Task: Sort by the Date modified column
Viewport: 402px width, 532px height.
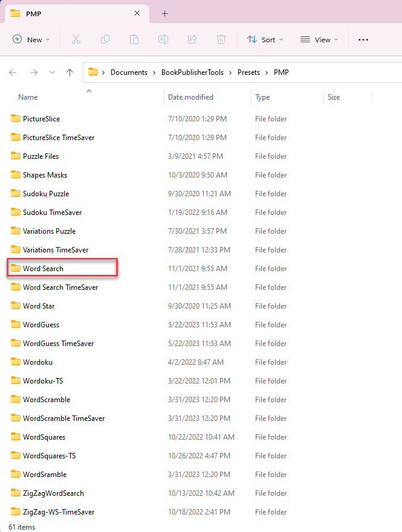Action: click(190, 97)
